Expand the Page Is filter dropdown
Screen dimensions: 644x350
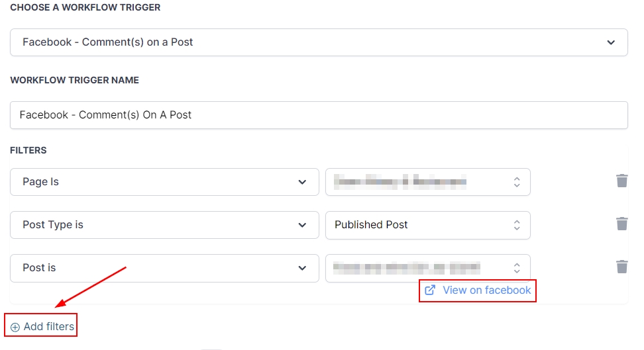164,182
